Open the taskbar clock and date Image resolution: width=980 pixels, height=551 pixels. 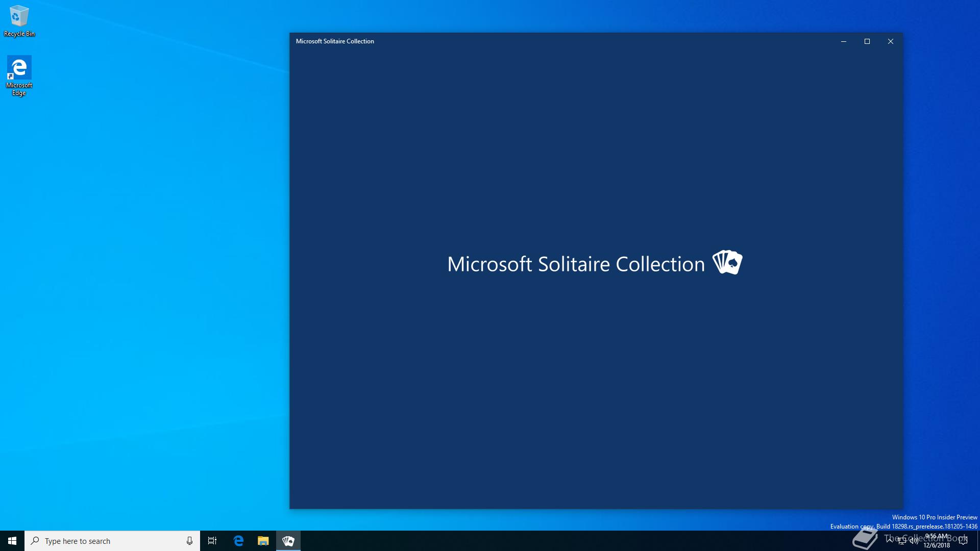937,541
